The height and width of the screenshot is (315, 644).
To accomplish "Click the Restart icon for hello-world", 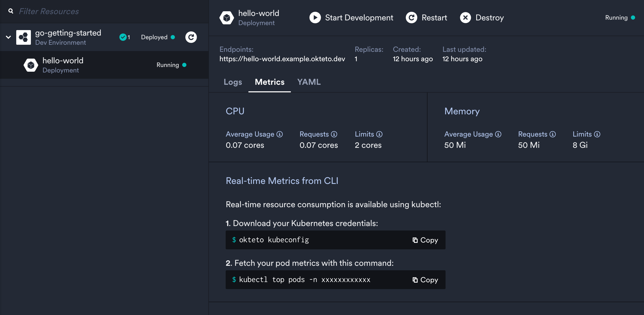I will (x=412, y=18).
